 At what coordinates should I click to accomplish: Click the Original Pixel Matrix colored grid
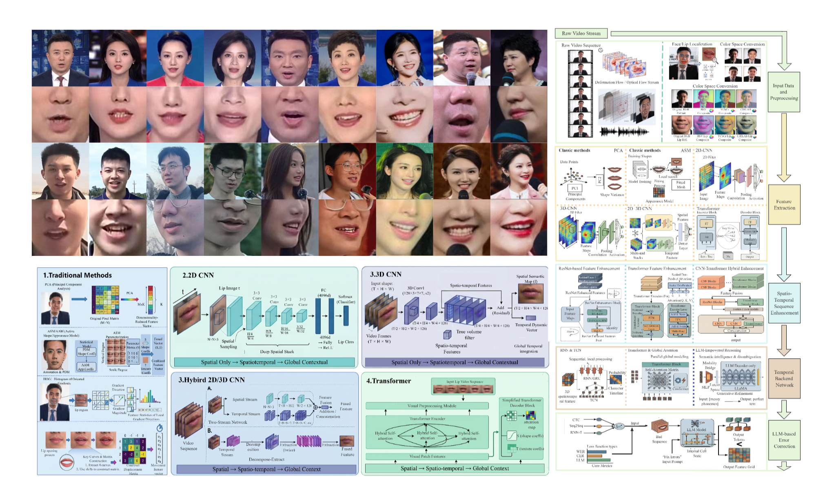tap(105, 300)
